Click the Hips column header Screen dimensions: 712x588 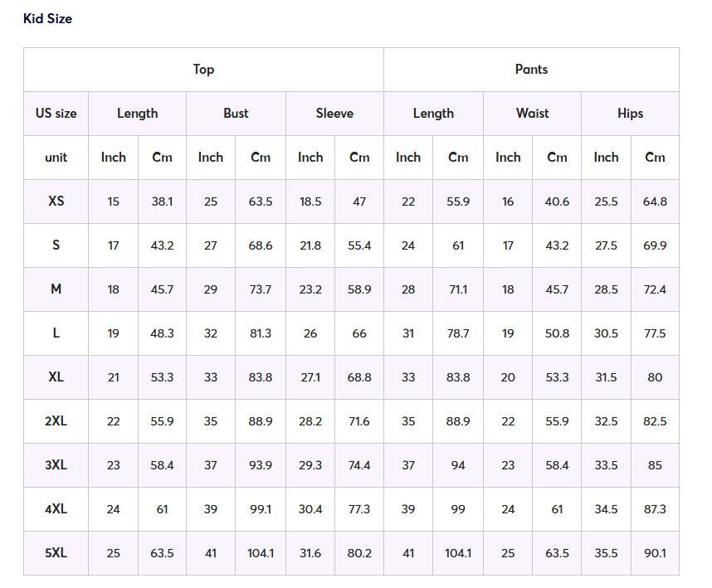[630, 114]
